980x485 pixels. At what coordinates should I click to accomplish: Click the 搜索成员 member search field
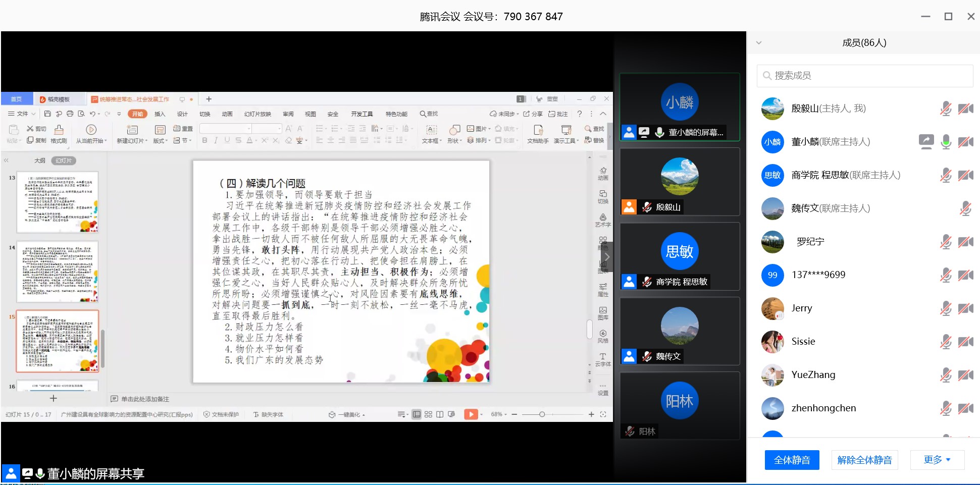pyautogui.click(x=864, y=76)
